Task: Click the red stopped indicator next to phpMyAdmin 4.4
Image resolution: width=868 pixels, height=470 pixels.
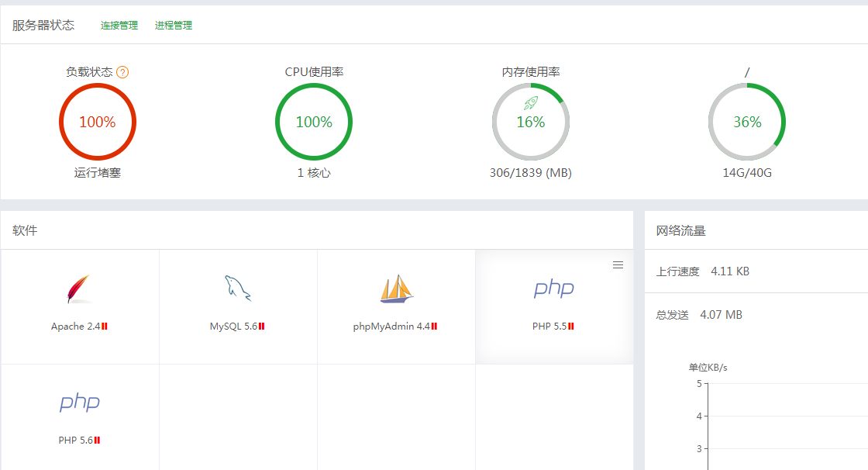Action: 435,327
